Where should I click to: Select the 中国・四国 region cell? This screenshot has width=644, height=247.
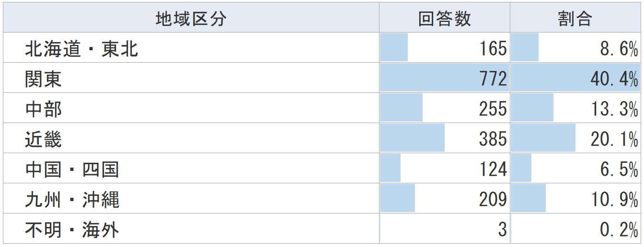72,169
